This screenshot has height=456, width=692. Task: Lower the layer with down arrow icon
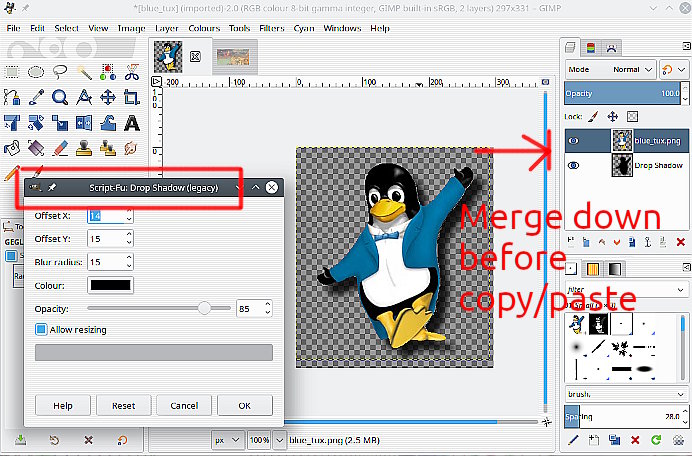[x=617, y=242]
